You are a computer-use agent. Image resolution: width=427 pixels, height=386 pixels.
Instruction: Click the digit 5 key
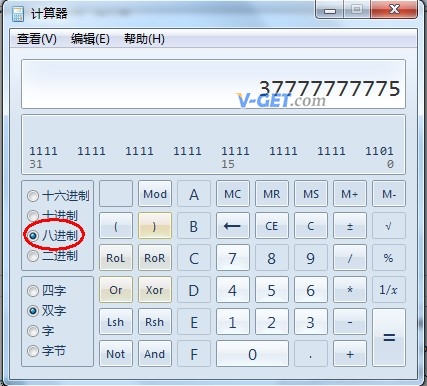[x=272, y=290]
